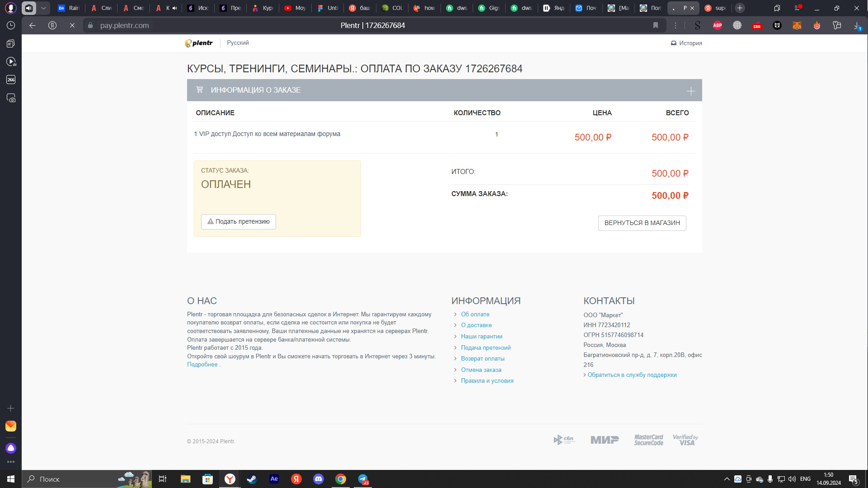868x488 pixels.
Task: Switch to the Figma Unti tab
Action: pos(328,8)
